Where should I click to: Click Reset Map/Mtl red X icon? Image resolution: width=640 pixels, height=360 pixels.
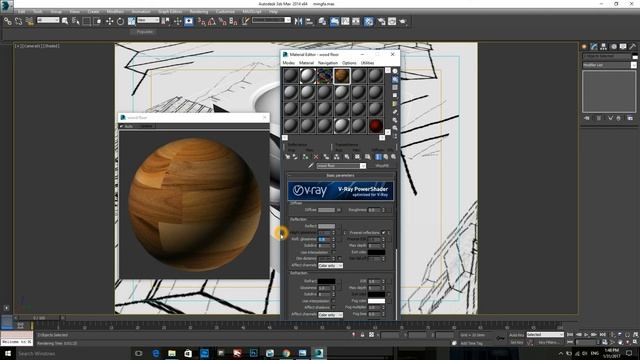316,157
